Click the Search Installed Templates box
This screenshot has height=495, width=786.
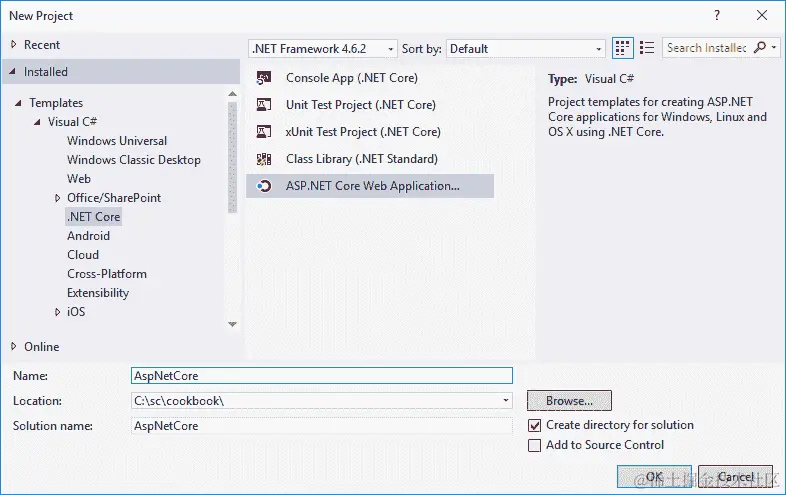[707, 48]
